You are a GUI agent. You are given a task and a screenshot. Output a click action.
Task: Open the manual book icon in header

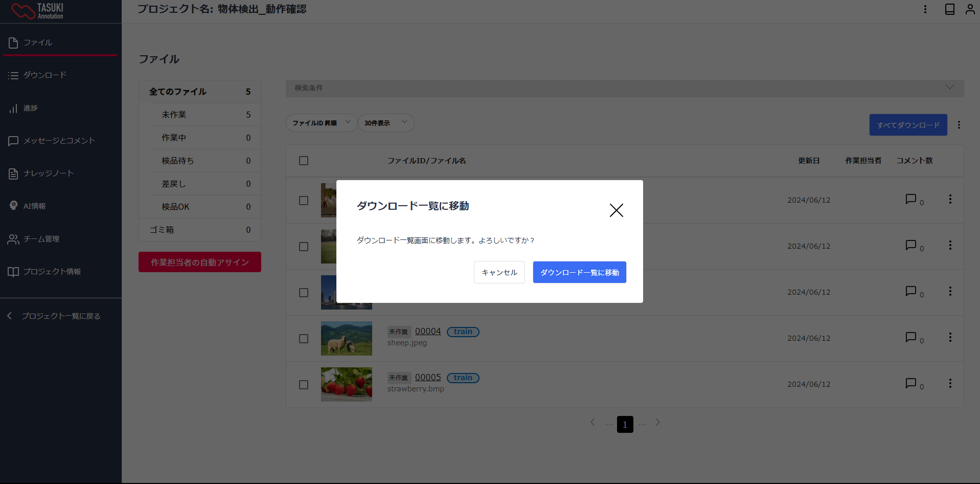[949, 9]
